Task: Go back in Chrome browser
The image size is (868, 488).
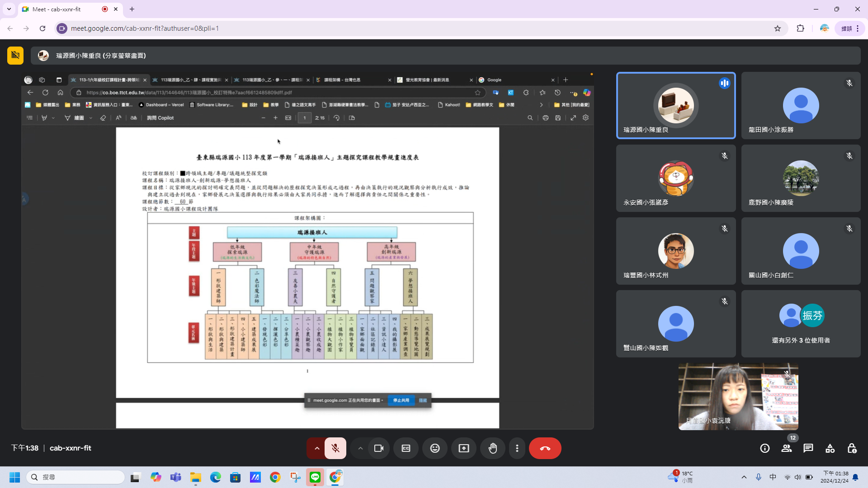Action: 10,28
